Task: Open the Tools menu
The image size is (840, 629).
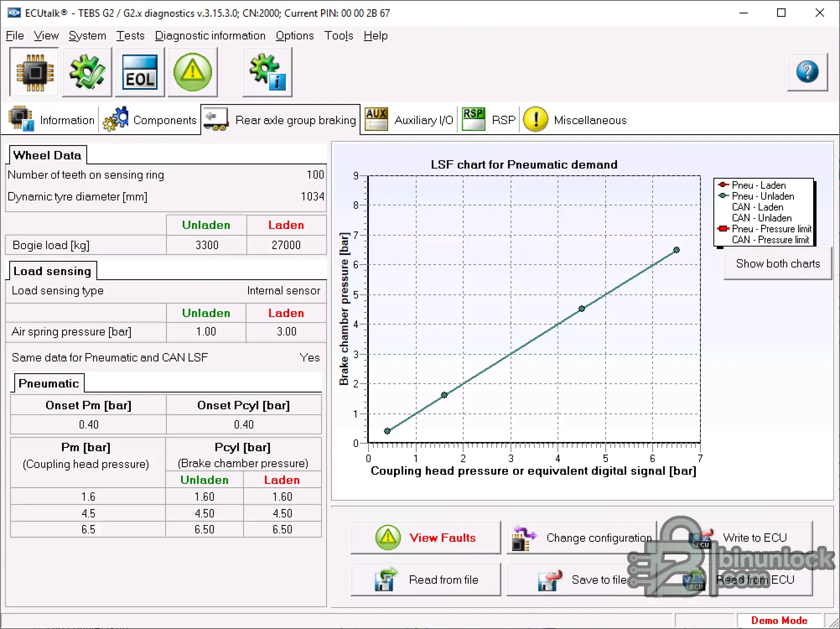Action: [339, 36]
